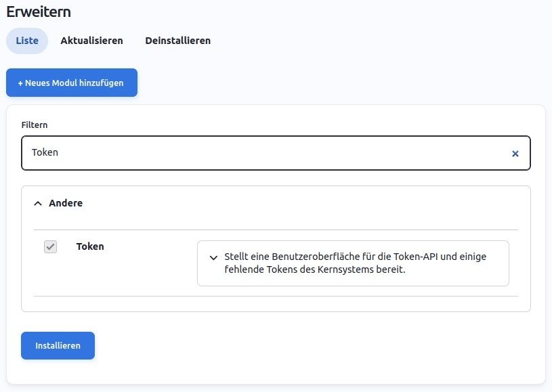Switch to the Liste tab
The height and width of the screenshot is (392, 552).
pyautogui.click(x=27, y=41)
